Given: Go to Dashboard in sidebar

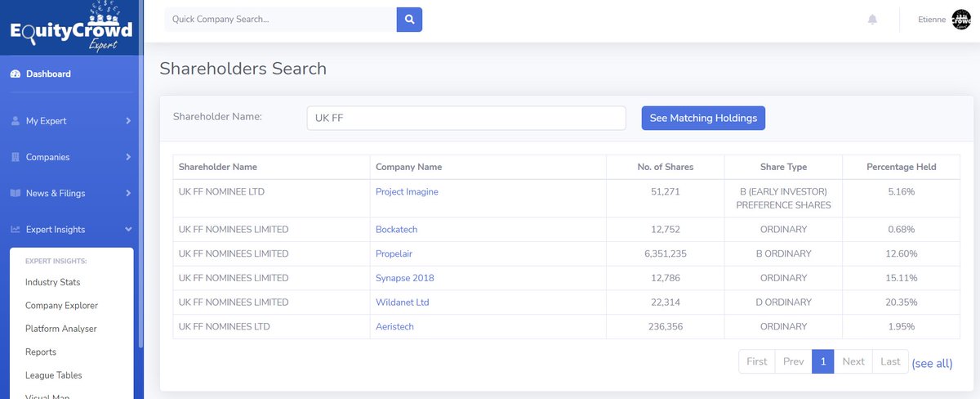Looking at the screenshot, I should click(48, 74).
